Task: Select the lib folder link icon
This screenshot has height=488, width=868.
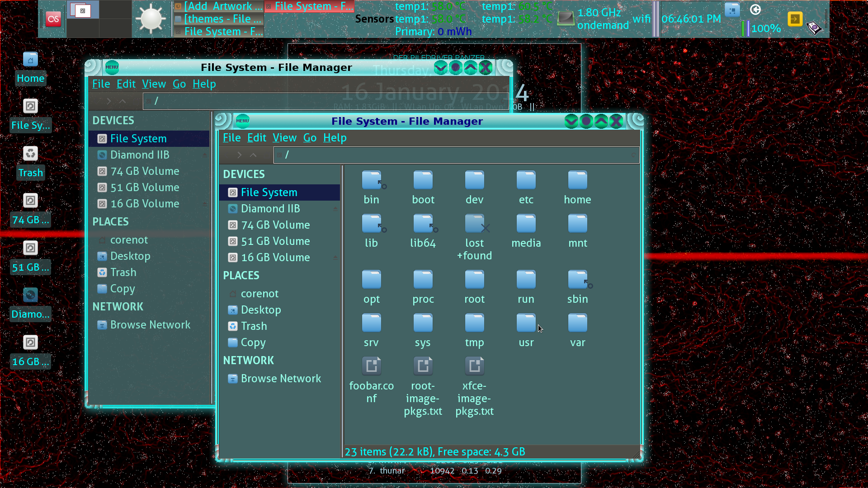Action: (x=372, y=224)
